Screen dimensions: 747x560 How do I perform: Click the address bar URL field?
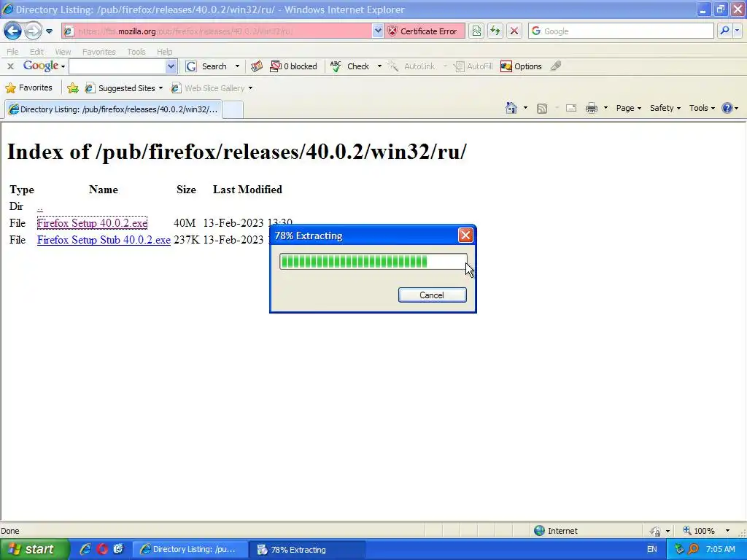[x=217, y=31]
